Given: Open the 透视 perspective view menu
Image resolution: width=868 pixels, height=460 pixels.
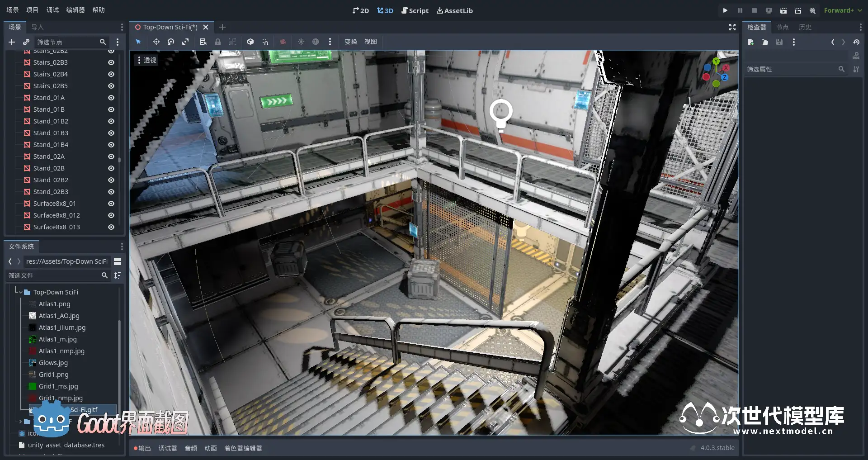Looking at the screenshot, I should [x=146, y=60].
